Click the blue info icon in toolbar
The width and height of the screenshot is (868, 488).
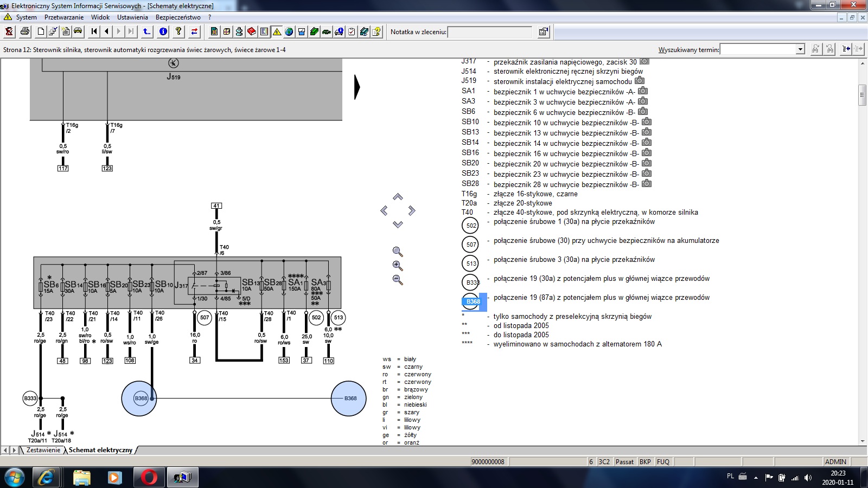point(163,31)
